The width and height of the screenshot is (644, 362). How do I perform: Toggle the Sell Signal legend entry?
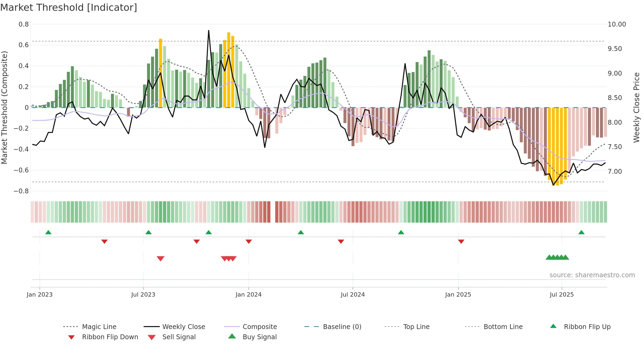(172, 337)
